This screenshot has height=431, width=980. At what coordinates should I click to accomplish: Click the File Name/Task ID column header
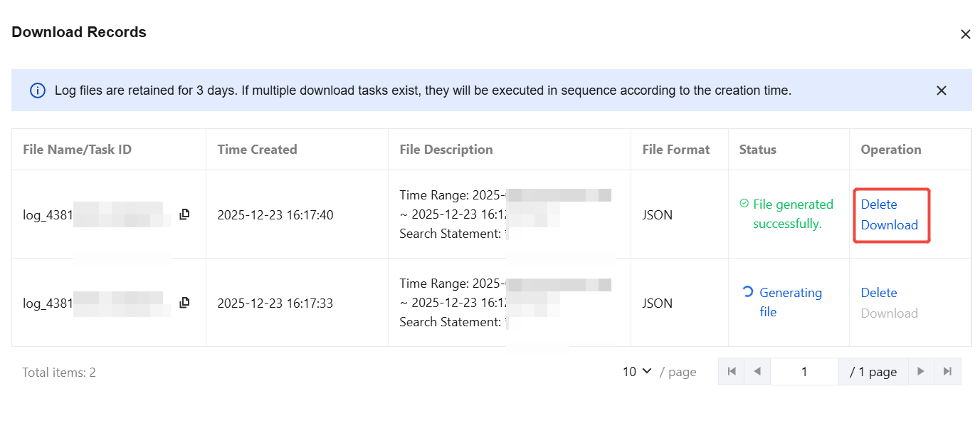coord(77,150)
